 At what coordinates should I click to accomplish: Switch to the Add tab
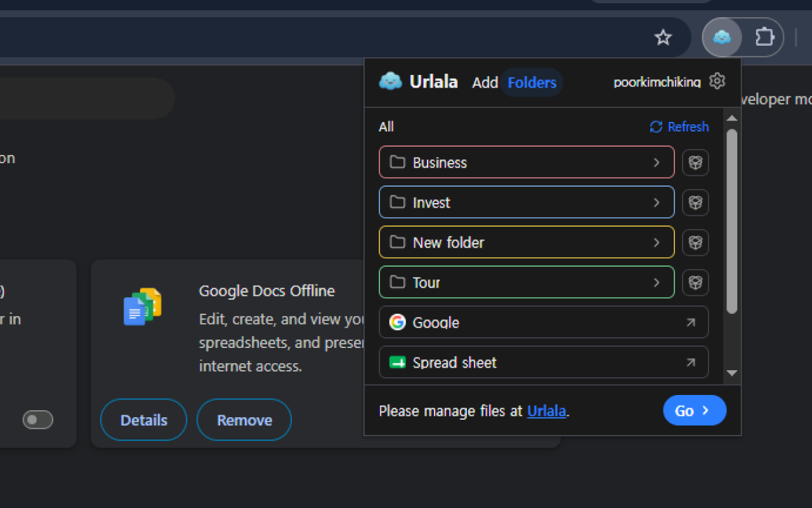coord(485,83)
